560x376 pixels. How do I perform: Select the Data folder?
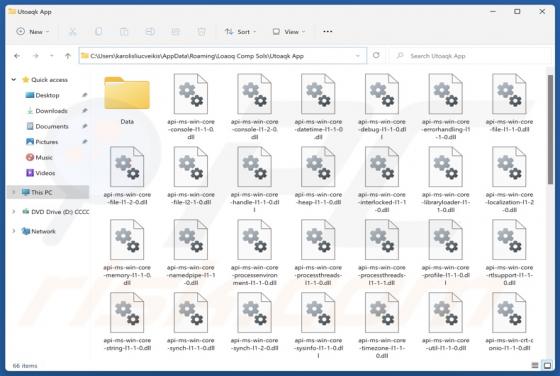click(127, 100)
